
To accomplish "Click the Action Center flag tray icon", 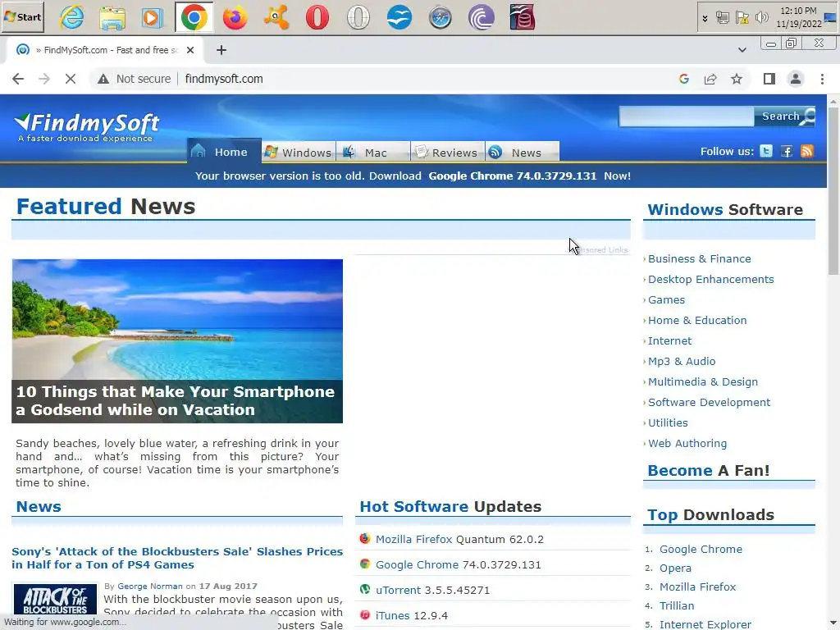I will pyautogui.click(x=742, y=18).
